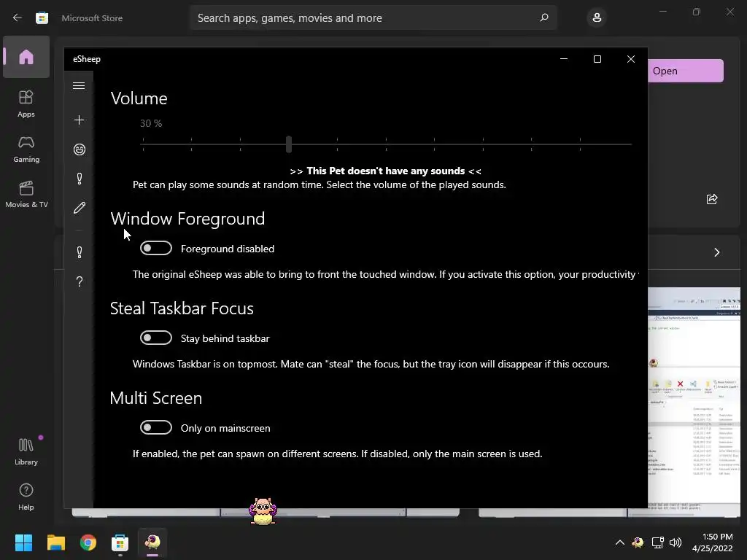The width and height of the screenshot is (747, 560).
Task: Click the 'Multi Screen' heading
Action: tap(156, 397)
